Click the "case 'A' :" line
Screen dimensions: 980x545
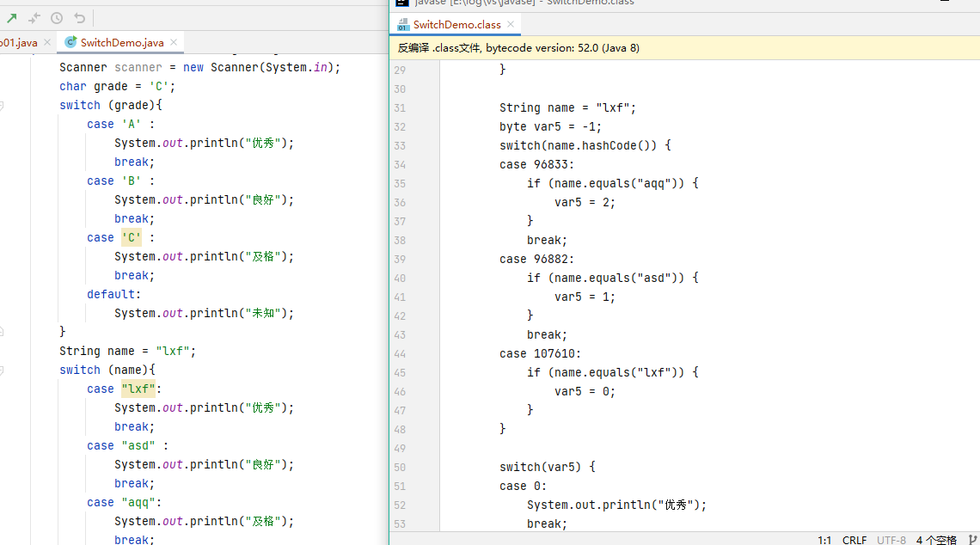point(120,125)
